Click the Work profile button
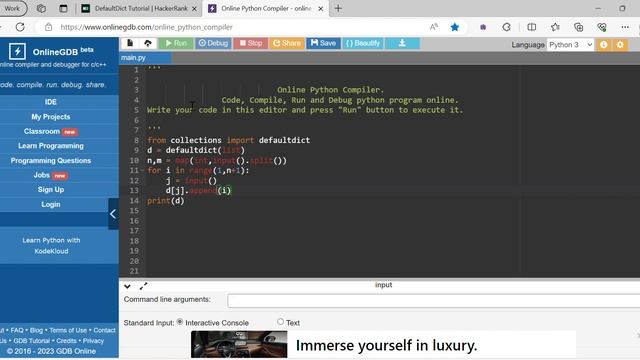The width and height of the screenshot is (640, 360). [12, 8]
